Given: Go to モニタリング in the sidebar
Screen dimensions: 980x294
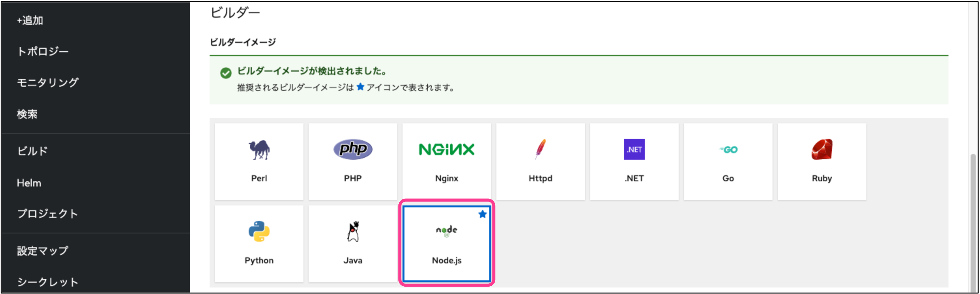Looking at the screenshot, I should (48, 82).
